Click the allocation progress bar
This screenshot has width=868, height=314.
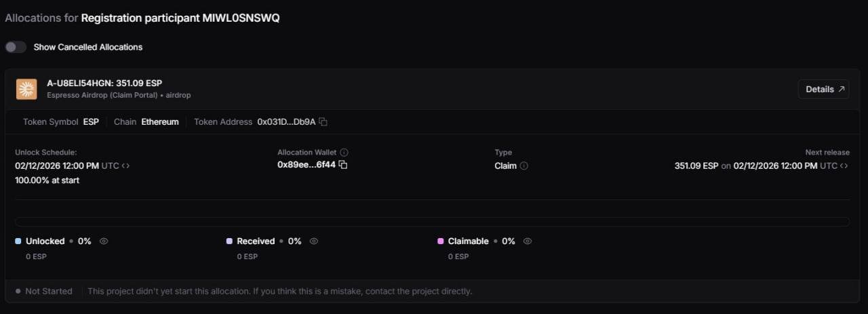pyautogui.click(x=432, y=221)
